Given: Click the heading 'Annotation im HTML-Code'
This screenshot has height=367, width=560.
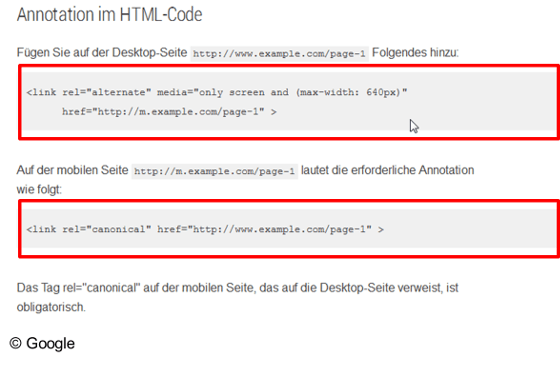Looking at the screenshot, I should (x=109, y=15).
